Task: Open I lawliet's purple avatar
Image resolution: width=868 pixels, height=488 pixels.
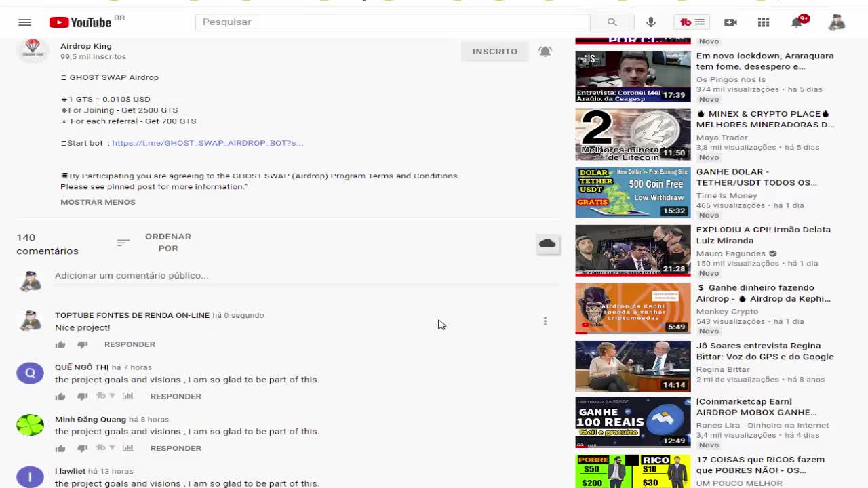Action: point(30,476)
